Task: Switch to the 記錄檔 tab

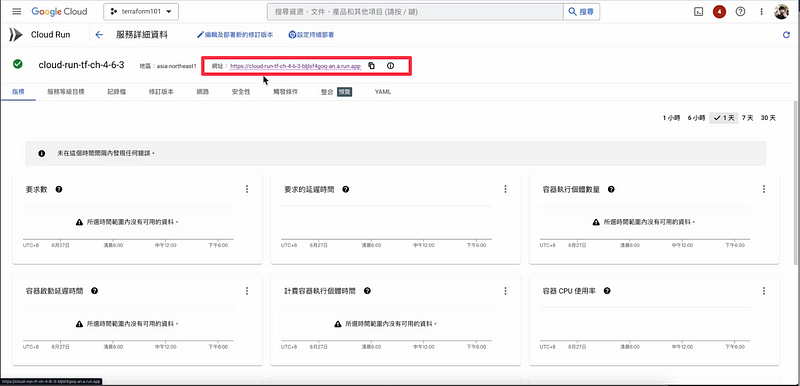Action: [x=116, y=92]
